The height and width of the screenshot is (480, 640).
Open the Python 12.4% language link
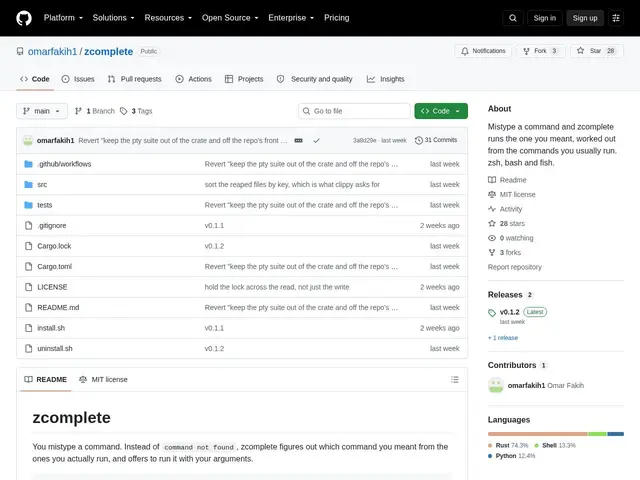[x=511, y=456]
